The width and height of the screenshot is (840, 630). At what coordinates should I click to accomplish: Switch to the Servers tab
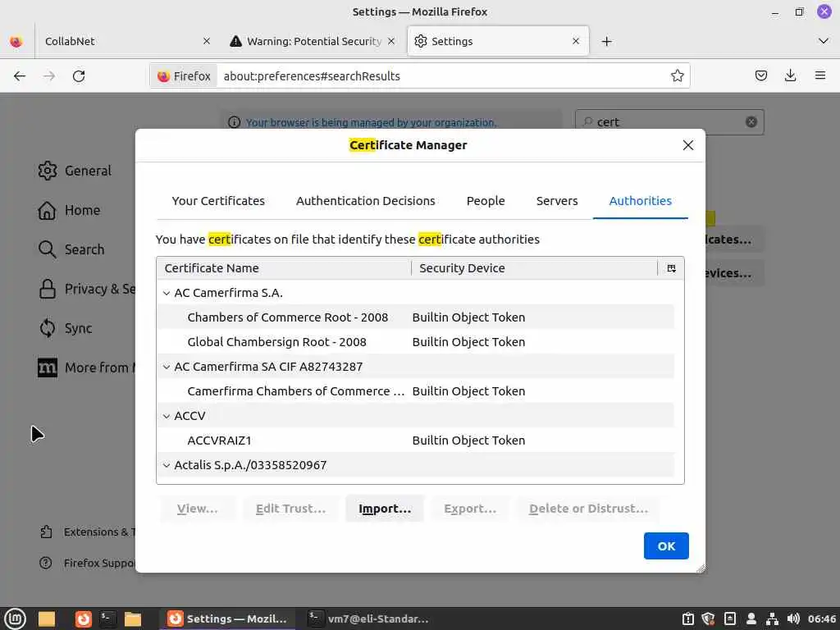[557, 201]
